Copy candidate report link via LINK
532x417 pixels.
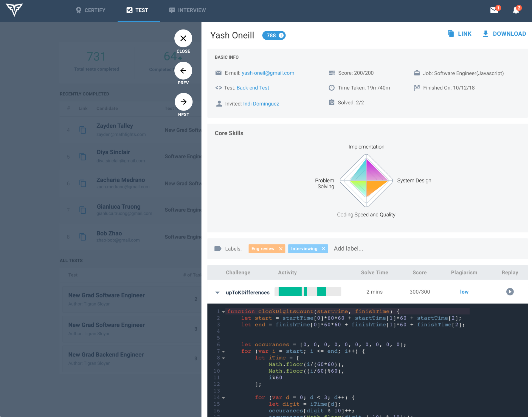coord(460,34)
